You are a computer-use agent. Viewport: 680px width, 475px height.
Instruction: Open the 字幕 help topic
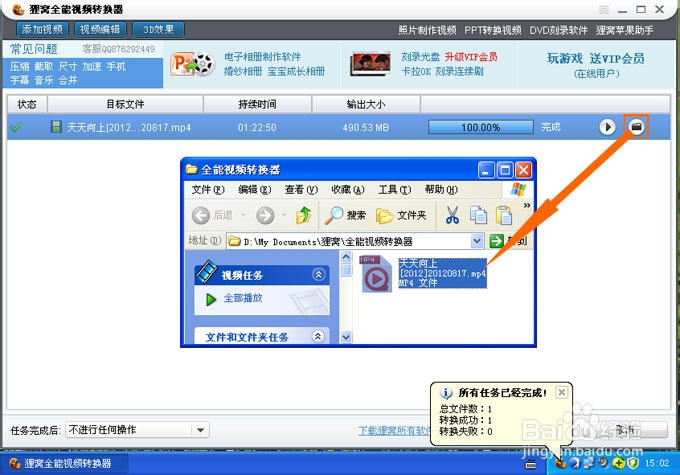point(20,80)
